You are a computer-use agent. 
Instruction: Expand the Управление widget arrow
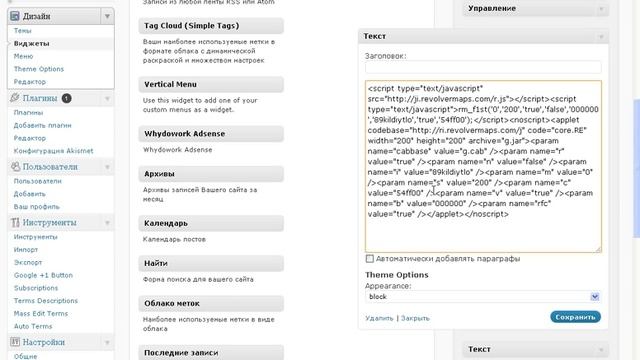point(601,9)
